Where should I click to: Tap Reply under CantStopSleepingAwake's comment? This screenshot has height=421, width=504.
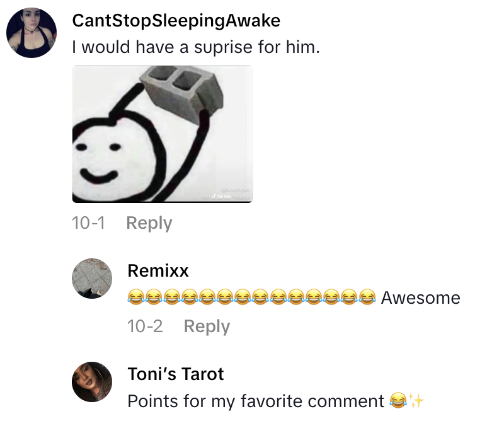click(149, 222)
